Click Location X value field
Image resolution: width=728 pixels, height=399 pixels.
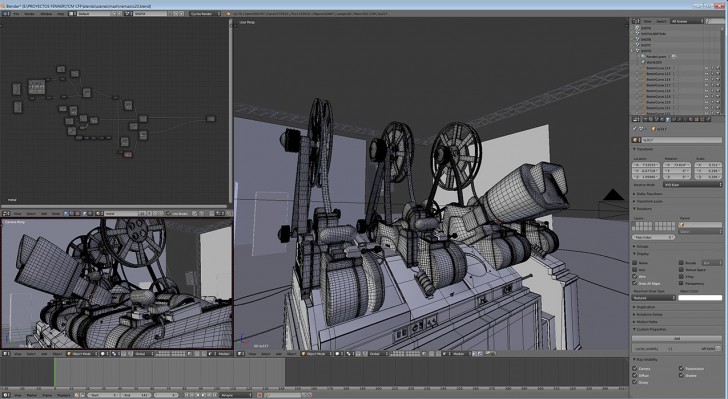click(x=646, y=164)
